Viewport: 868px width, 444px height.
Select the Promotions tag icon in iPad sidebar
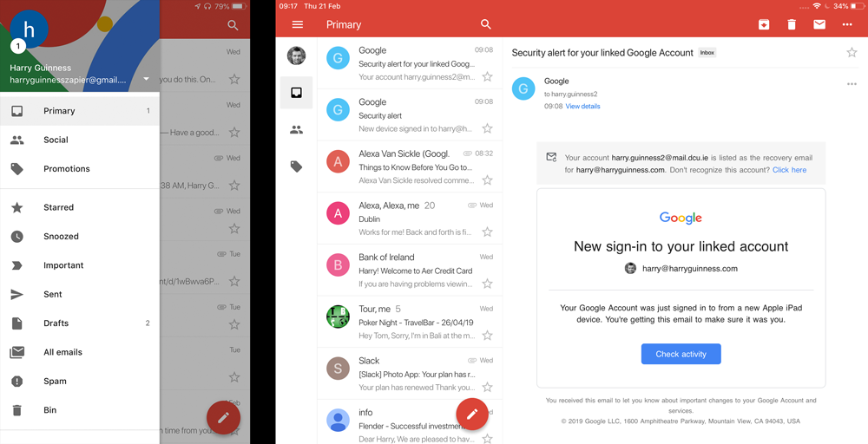[x=296, y=166]
